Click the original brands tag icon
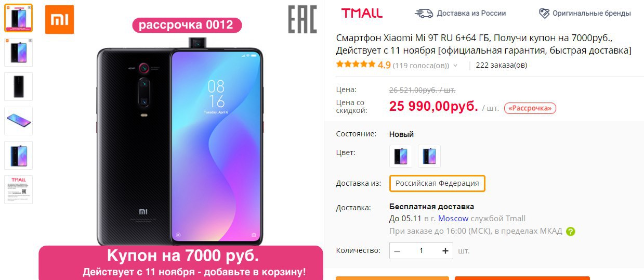The height and width of the screenshot is (280, 644). pos(544,13)
